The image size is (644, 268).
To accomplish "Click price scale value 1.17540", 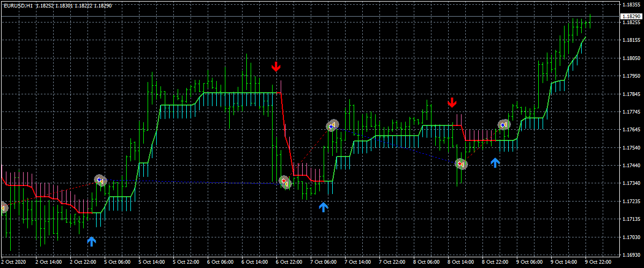I will tap(631, 147).
